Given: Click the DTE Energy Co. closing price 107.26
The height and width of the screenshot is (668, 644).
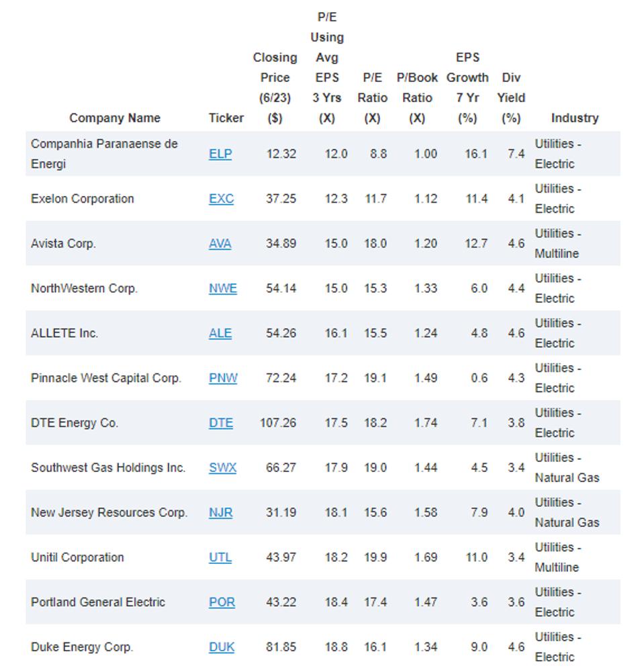Looking at the screenshot, I should point(278,423).
